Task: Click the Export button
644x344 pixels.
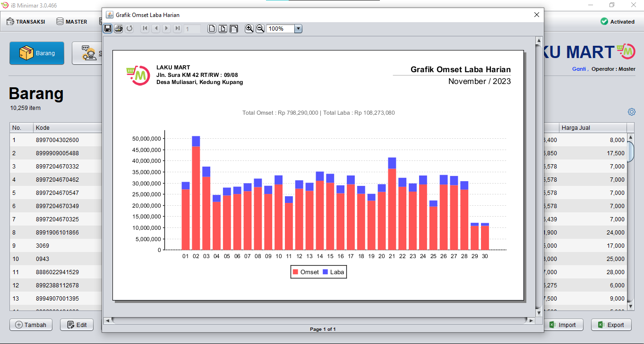Action: tap(611, 325)
